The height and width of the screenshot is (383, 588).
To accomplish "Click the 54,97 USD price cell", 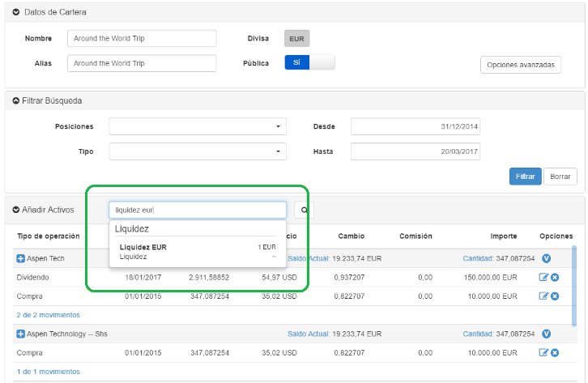I will point(279,277).
